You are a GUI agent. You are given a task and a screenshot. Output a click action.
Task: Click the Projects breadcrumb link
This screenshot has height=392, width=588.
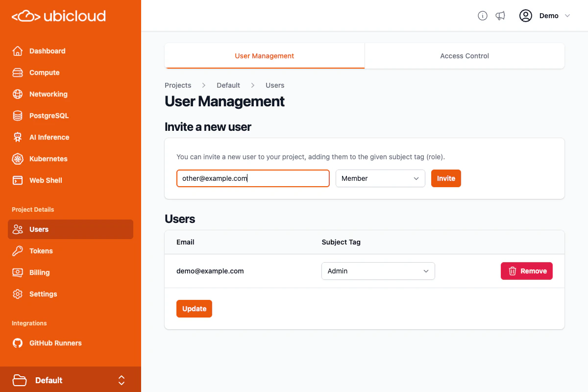(x=178, y=85)
